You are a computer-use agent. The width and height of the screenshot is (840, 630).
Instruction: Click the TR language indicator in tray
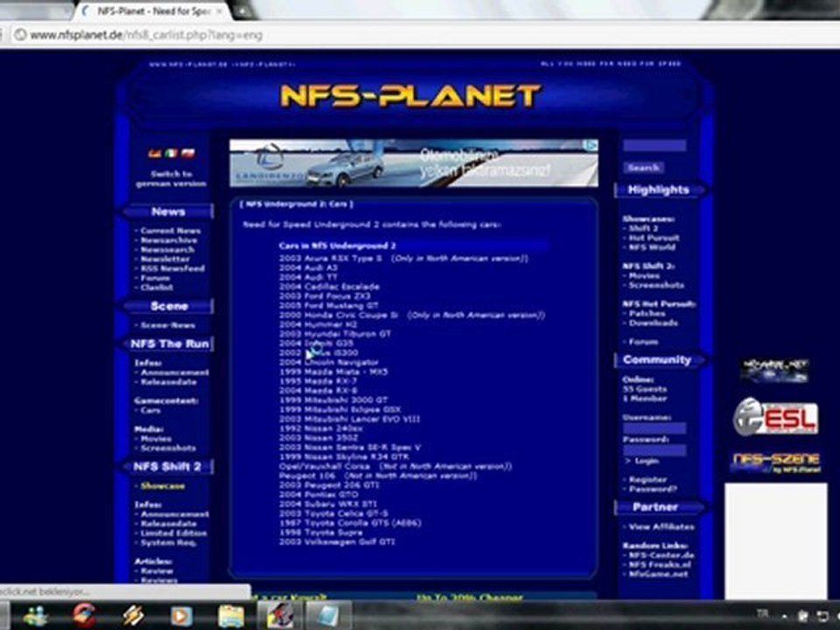[763, 614]
